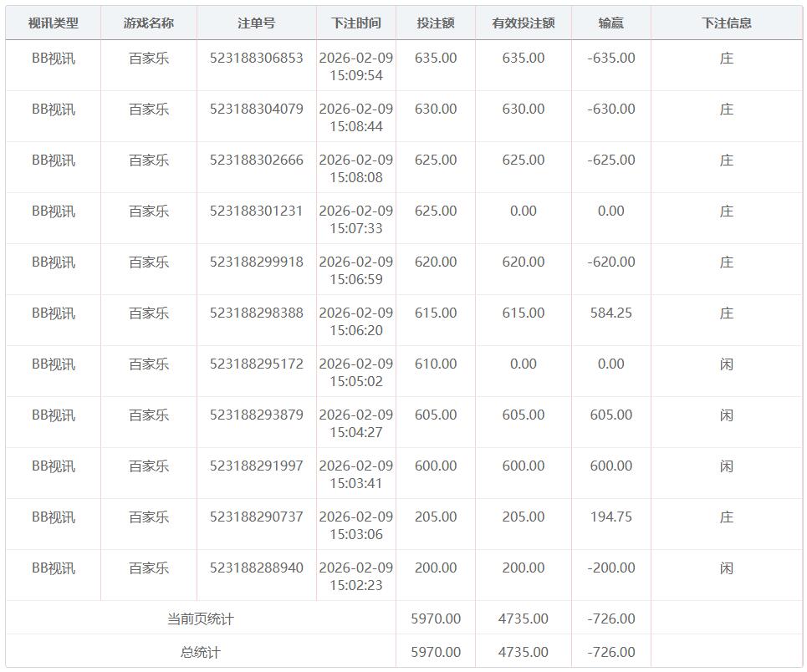Image resolution: width=807 pixels, height=672 pixels.
Task: Click the bet time 15:06:59 cell
Action: coord(355,271)
